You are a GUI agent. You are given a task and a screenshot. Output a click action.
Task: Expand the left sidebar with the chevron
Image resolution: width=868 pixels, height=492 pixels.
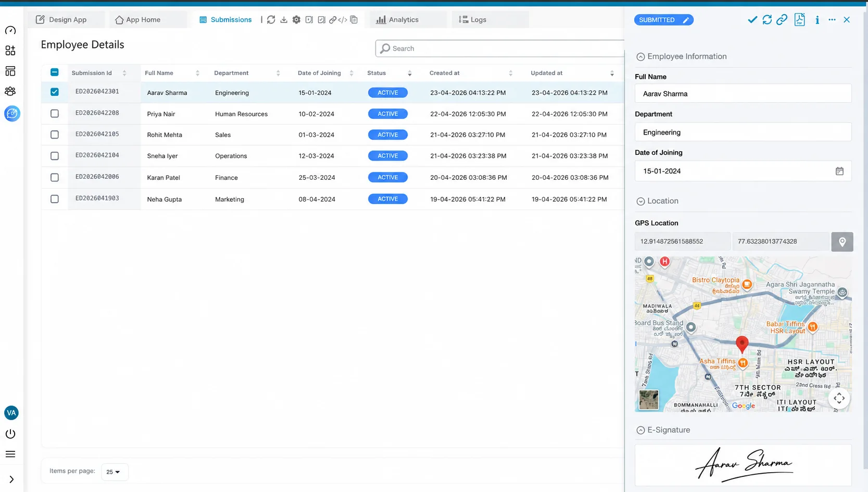pos(11,479)
